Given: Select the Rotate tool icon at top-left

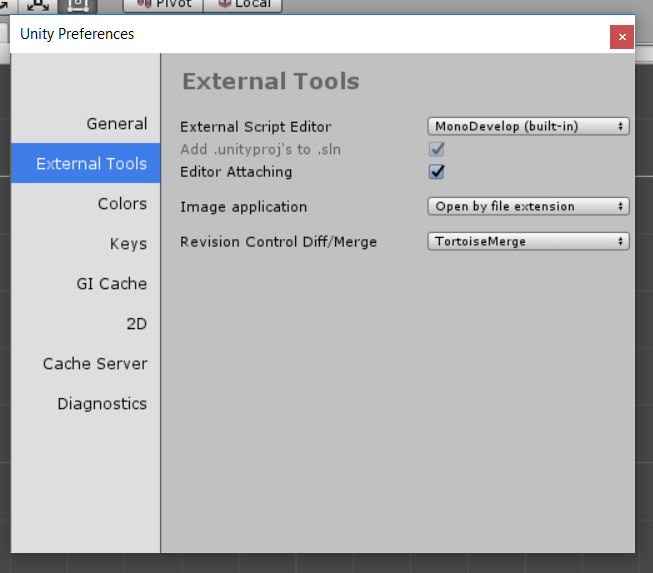Looking at the screenshot, I should [x=7, y=5].
